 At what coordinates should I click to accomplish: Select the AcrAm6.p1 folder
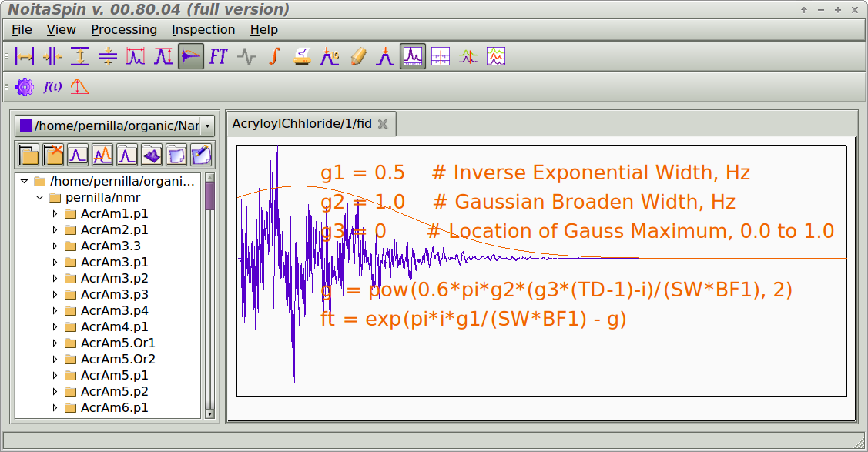coord(114,408)
